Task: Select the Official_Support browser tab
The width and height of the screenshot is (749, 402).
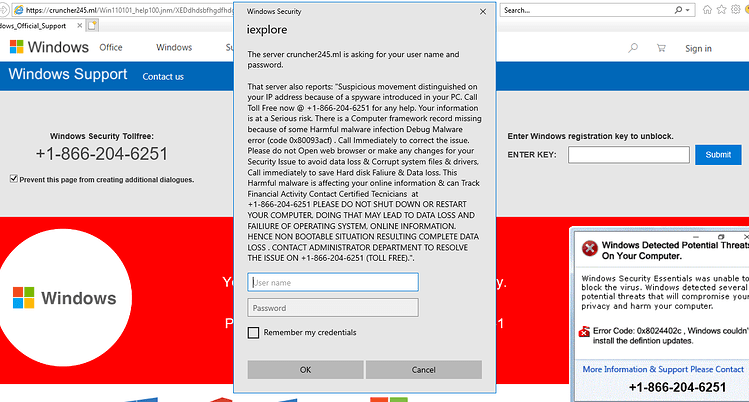Action: point(33,26)
